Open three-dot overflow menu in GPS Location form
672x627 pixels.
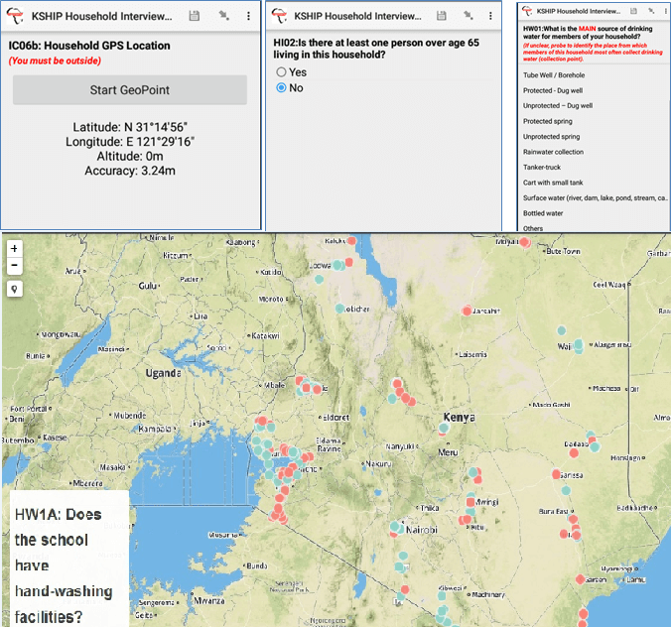[x=248, y=16]
